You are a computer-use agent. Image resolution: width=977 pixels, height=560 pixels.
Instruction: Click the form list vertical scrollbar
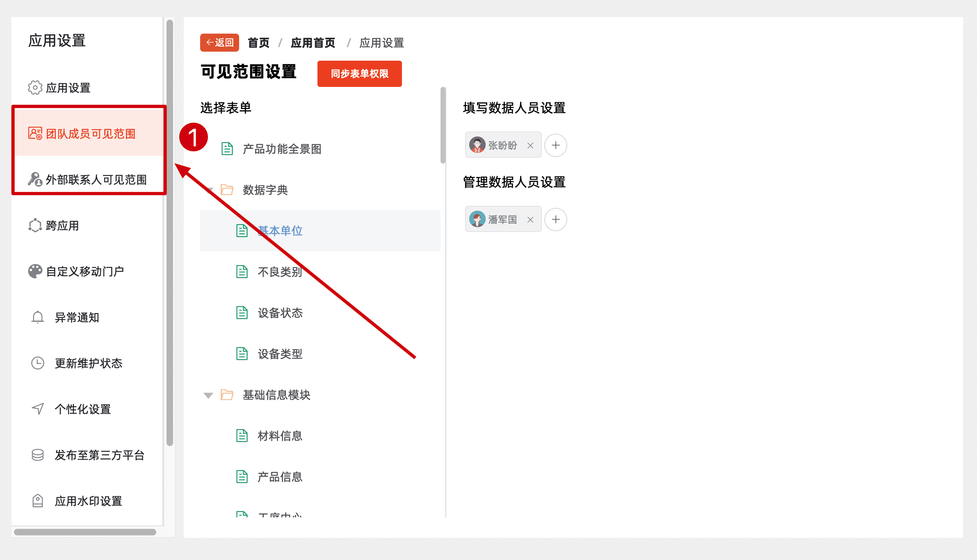[443, 125]
